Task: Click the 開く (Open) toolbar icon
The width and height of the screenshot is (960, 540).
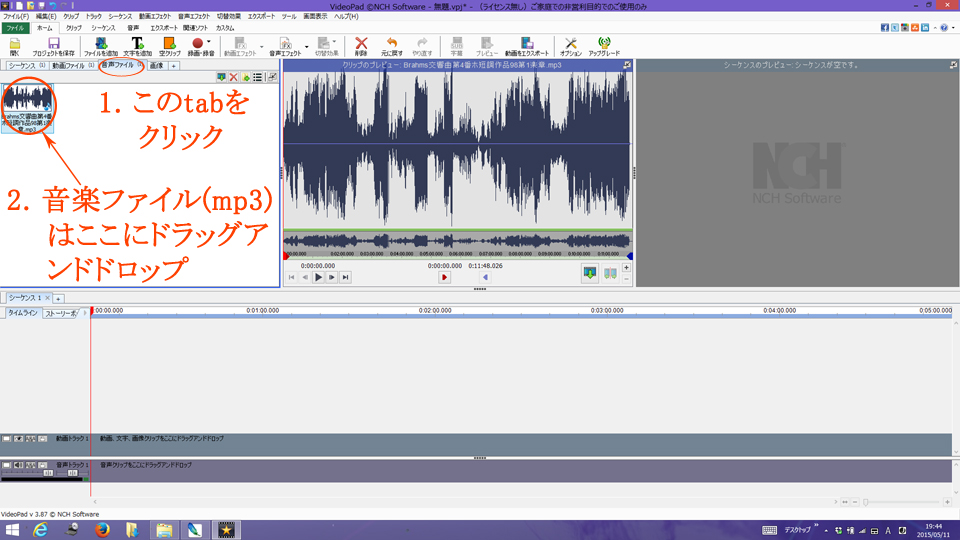Action: 15,44
